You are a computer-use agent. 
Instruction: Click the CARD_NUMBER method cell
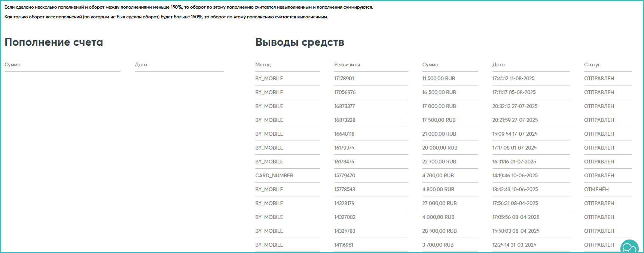tap(274, 175)
